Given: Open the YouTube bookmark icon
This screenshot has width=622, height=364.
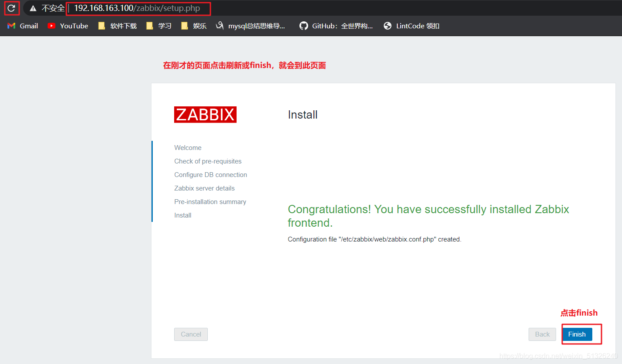Looking at the screenshot, I should [52, 26].
